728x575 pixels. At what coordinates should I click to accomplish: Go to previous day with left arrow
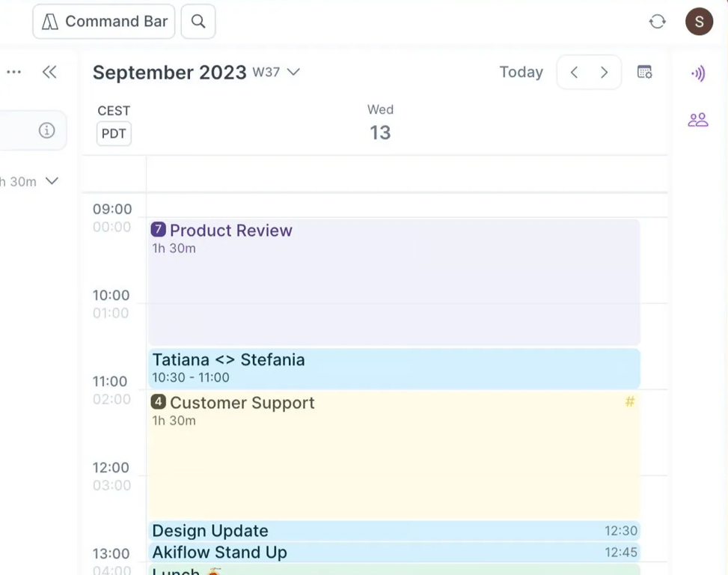pyautogui.click(x=574, y=72)
